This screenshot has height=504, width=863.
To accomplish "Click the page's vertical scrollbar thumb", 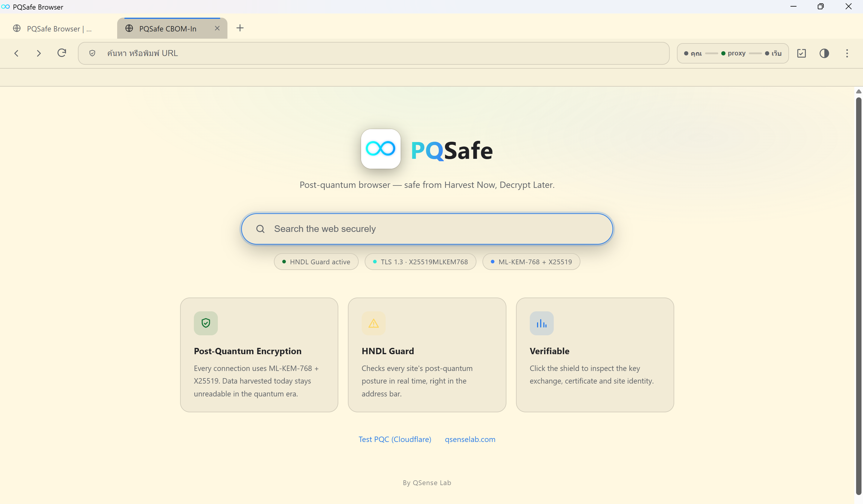I will pos(859,296).
